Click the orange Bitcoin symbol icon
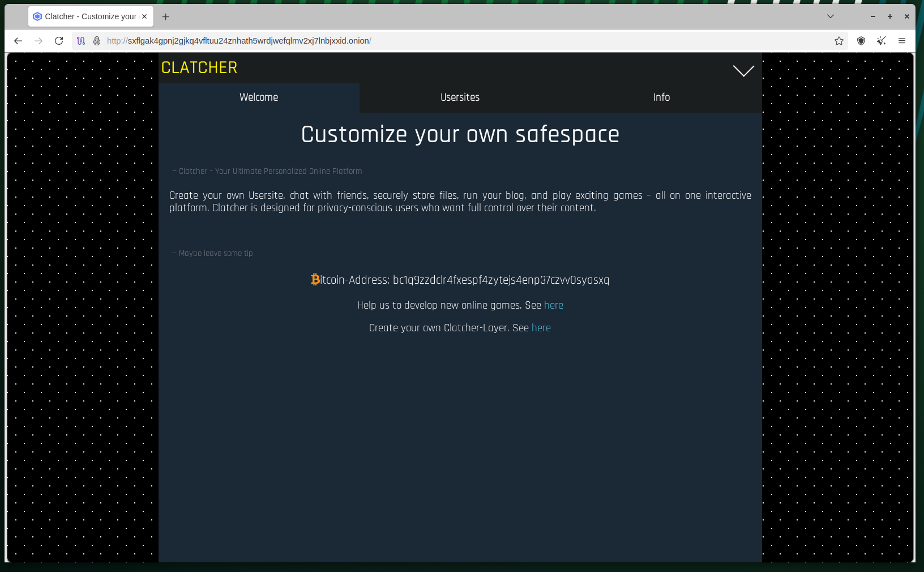The width and height of the screenshot is (924, 572). [x=315, y=279]
